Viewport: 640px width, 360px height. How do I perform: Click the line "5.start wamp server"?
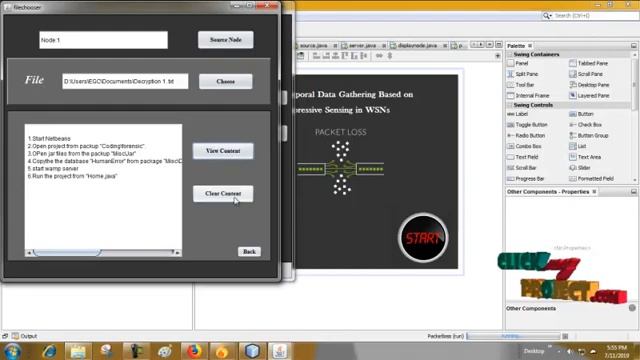click(53, 169)
